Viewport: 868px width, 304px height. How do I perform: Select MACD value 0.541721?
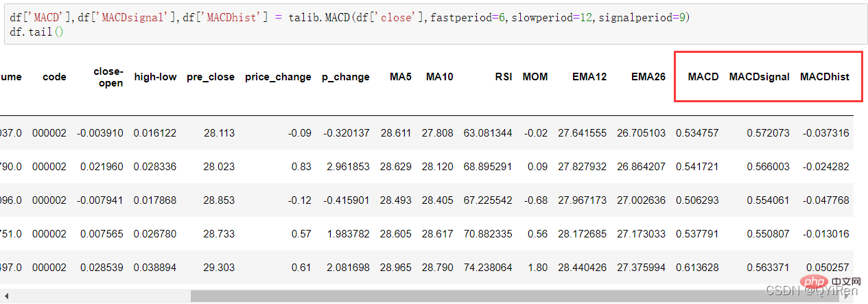[697, 167]
